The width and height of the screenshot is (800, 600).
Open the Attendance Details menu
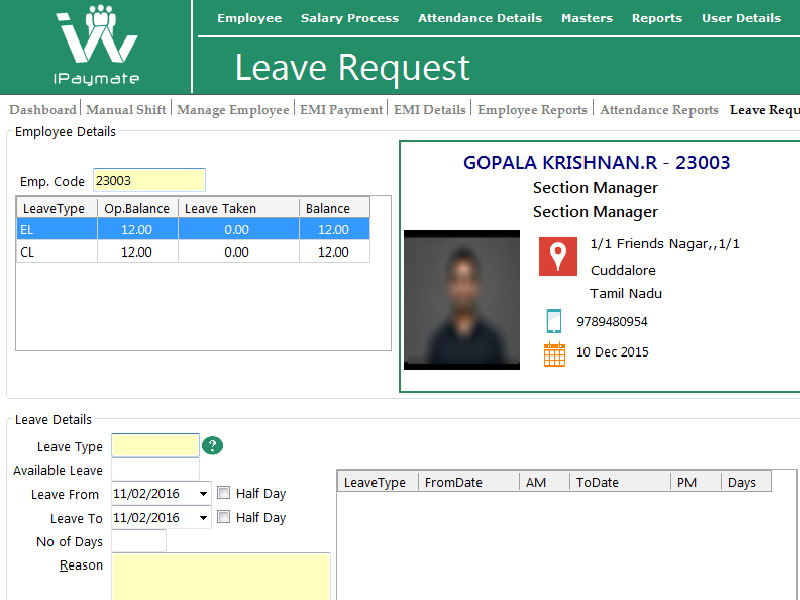[x=480, y=18]
